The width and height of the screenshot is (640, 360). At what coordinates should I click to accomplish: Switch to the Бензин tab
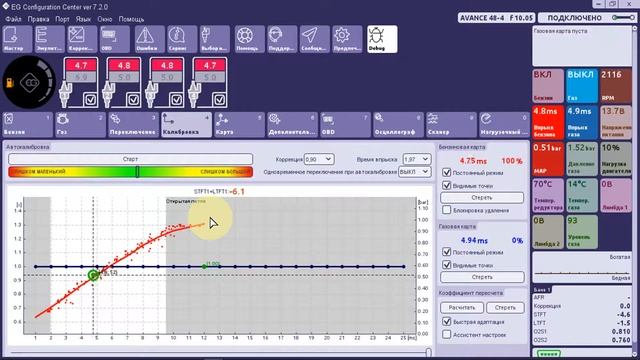27,124
